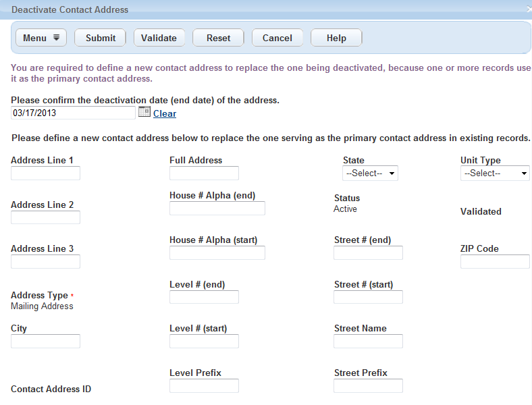The height and width of the screenshot is (405, 532).
Task: Open the calendar date picker icon
Action: click(x=144, y=112)
